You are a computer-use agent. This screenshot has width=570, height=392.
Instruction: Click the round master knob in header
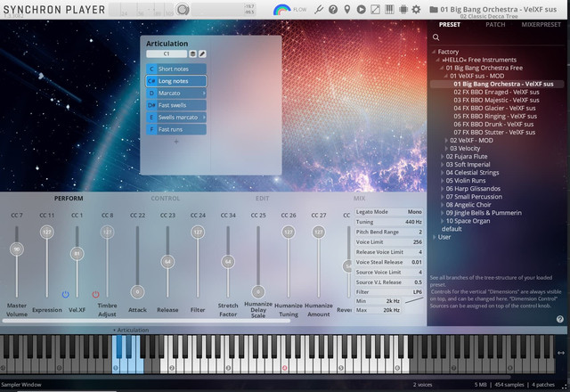point(183,10)
